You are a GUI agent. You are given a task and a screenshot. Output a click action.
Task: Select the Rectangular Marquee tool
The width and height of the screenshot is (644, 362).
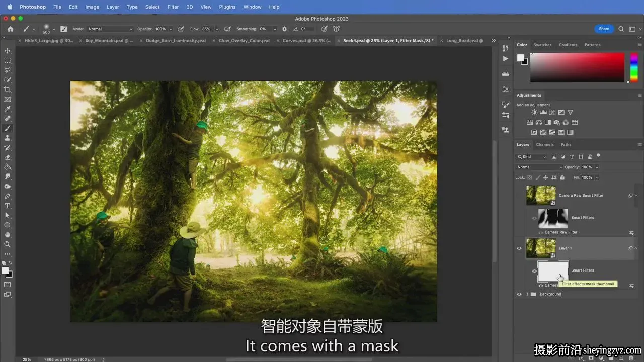[x=8, y=60]
